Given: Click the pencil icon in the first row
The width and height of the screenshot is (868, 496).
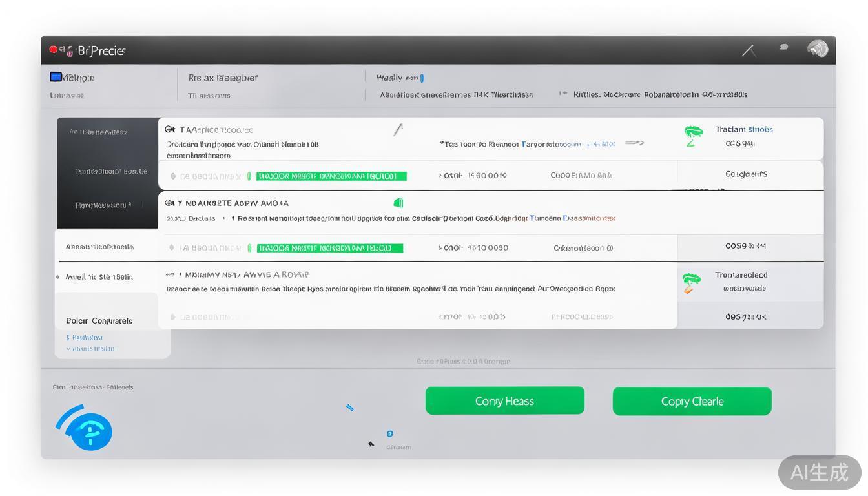Looking at the screenshot, I should click(x=398, y=130).
